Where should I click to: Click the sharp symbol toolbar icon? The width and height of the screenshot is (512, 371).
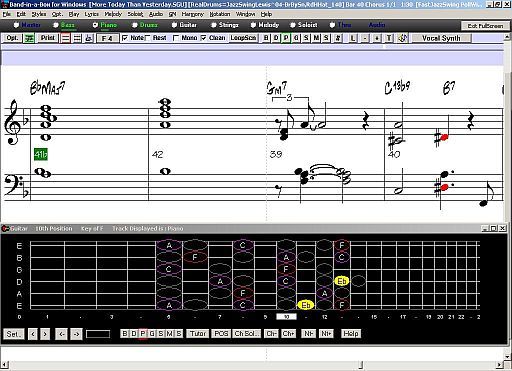[338, 38]
